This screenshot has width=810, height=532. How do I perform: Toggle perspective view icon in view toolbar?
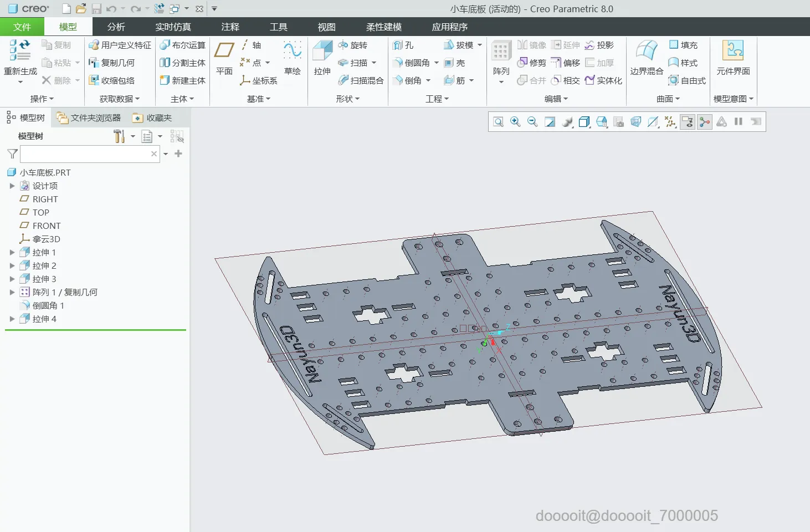(x=636, y=122)
